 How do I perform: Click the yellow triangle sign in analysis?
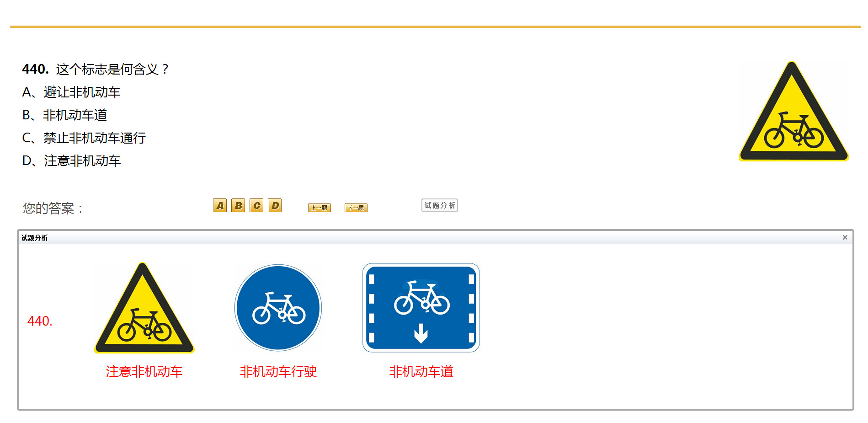(x=144, y=308)
